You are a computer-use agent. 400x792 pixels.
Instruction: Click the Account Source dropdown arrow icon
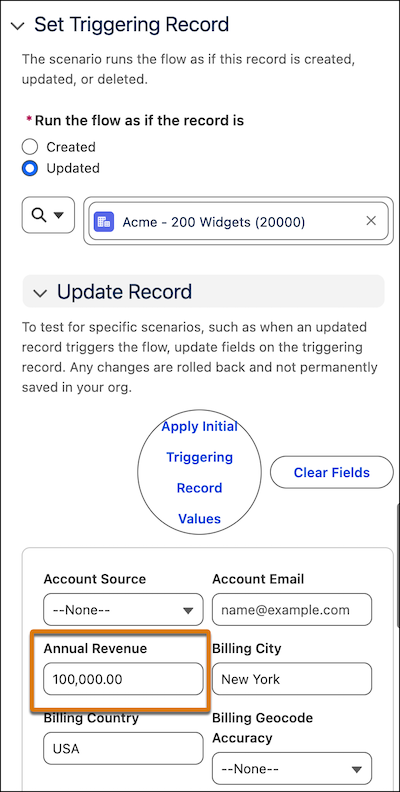coord(188,611)
